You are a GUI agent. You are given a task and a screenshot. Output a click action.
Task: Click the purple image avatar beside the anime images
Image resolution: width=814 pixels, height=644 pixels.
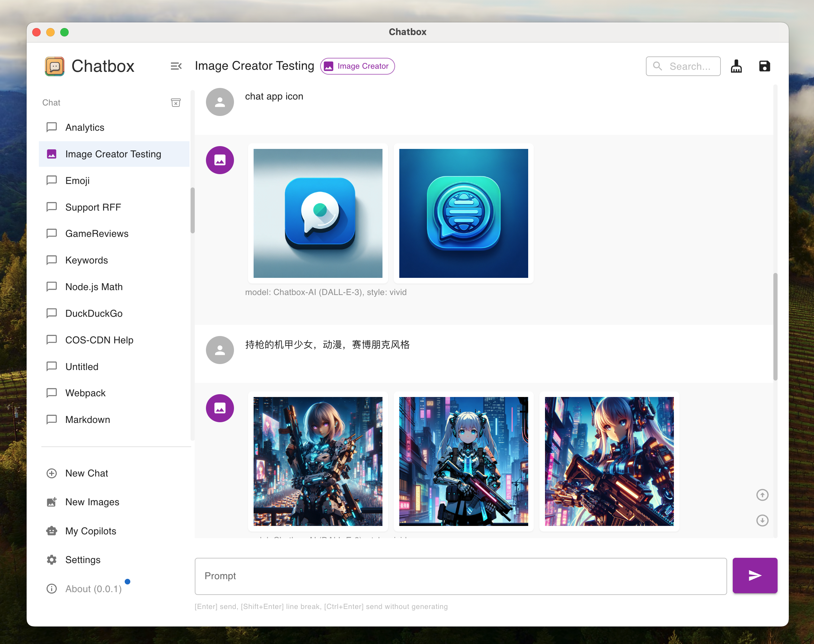[220, 408]
